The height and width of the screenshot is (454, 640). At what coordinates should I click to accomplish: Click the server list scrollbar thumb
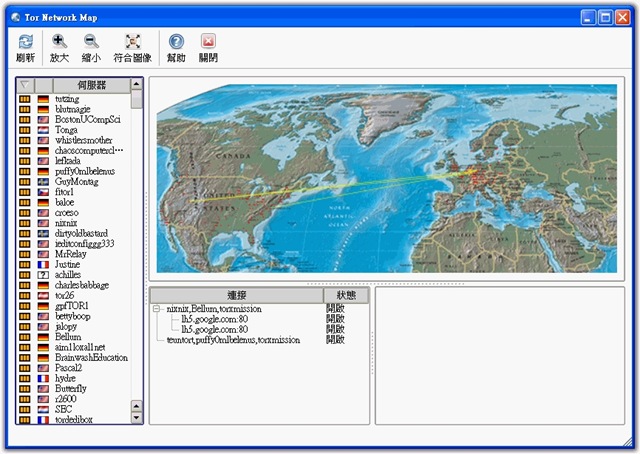pos(137,99)
